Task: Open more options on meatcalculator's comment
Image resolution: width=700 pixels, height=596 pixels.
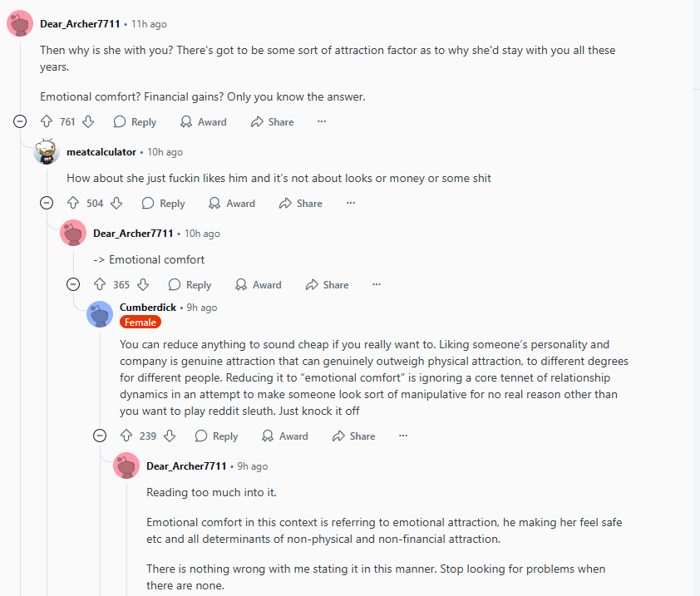Action: tap(350, 204)
